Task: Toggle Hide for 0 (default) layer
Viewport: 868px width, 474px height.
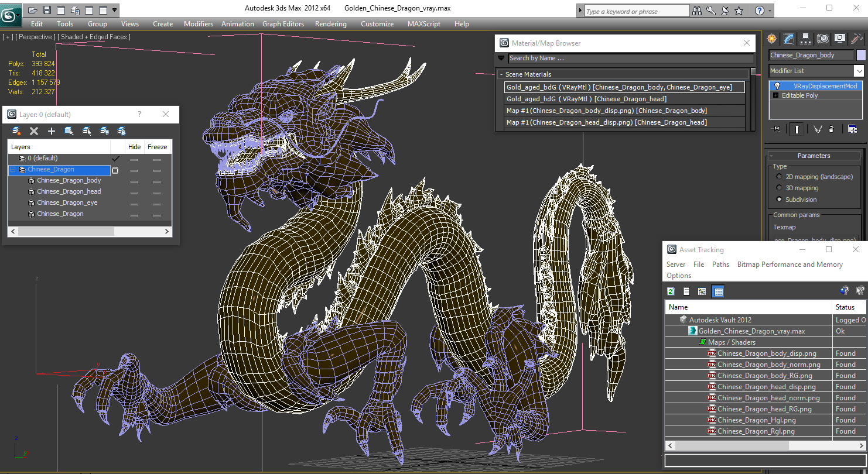Action: [x=134, y=160]
